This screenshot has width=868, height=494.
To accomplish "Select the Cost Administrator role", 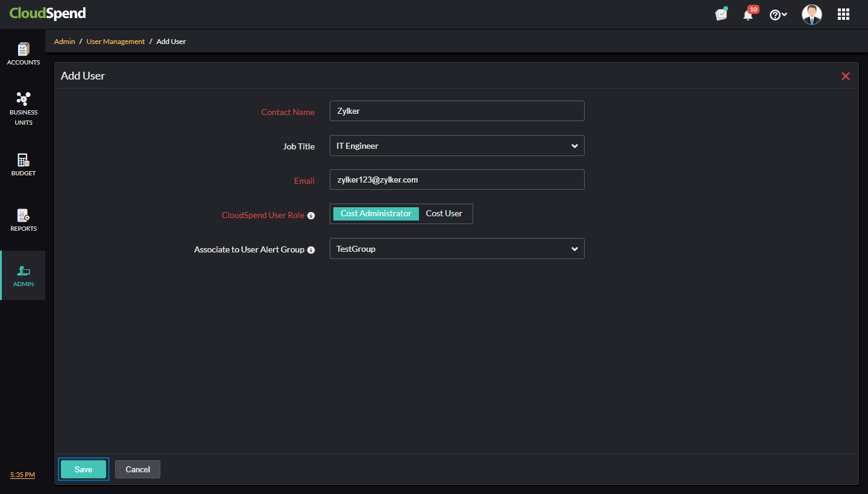I will pyautogui.click(x=376, y=214).
